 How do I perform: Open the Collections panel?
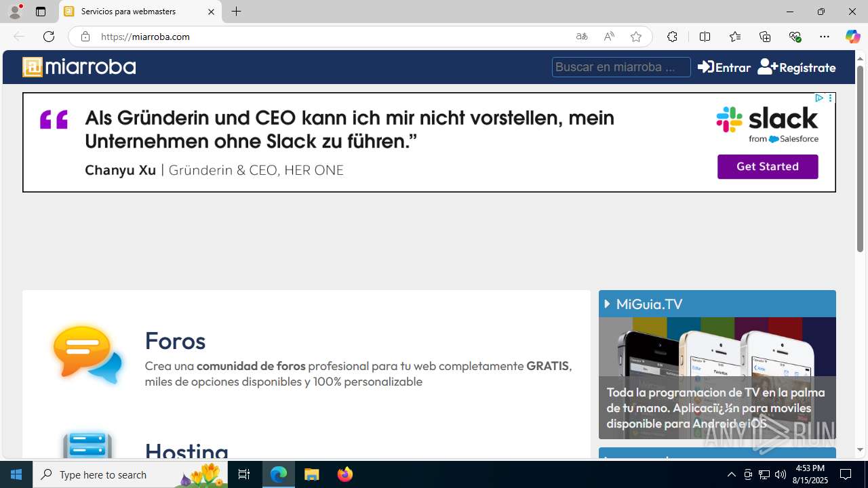point(765,37)
